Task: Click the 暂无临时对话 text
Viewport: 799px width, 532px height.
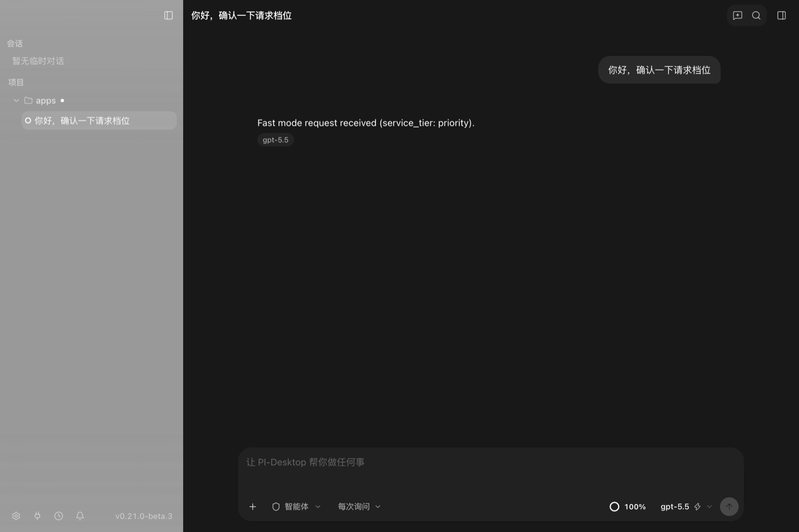Action: 38,61
